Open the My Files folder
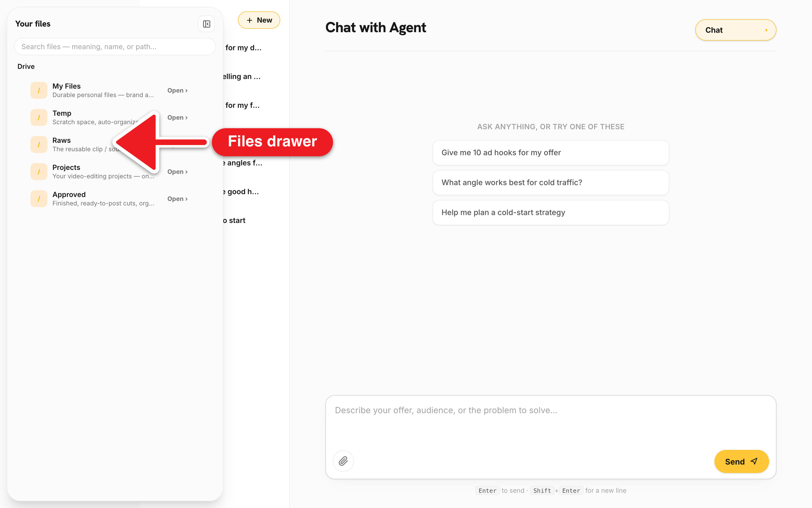This screenshot has height=508, width=812. (x=178, y=90)
